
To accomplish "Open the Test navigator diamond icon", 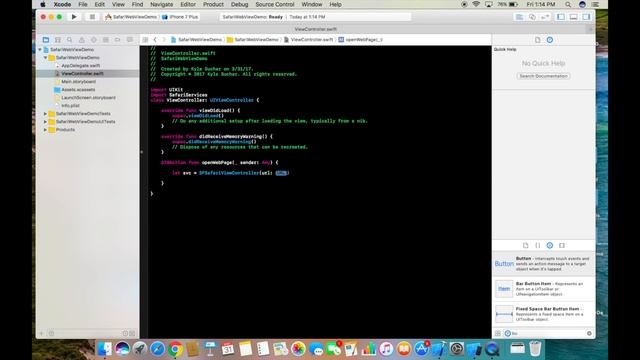I will click(x=93, y=40).
